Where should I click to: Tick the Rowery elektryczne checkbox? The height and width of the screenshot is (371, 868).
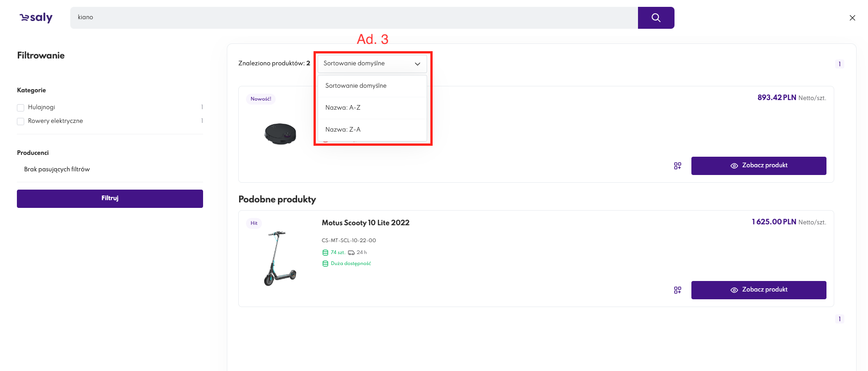coord(21,122)
